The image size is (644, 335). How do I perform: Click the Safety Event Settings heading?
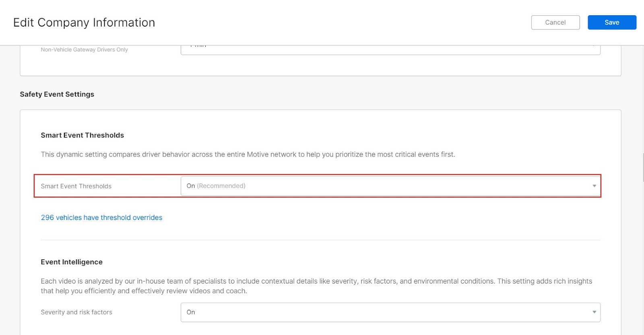[57, 94]
